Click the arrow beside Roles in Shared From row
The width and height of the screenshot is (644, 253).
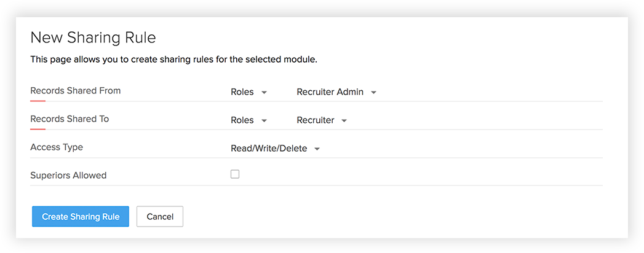pos(264,93)
